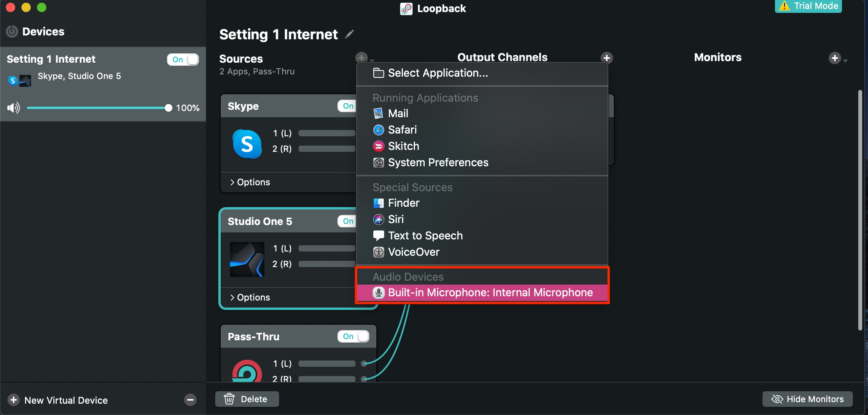Toggle Setting 1 Internet device On switch
Screen dimensions: 868x415
point(183,60)
